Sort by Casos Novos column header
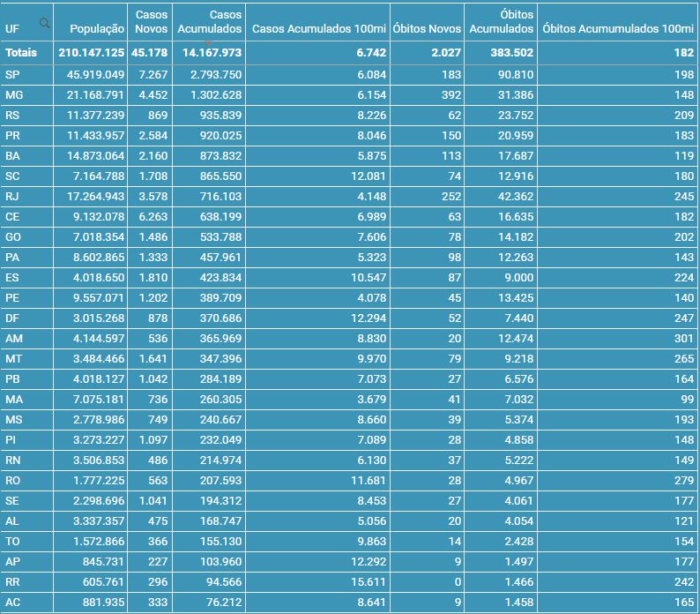This screenshot has width=700, height=614. click(x=152, y=22)
